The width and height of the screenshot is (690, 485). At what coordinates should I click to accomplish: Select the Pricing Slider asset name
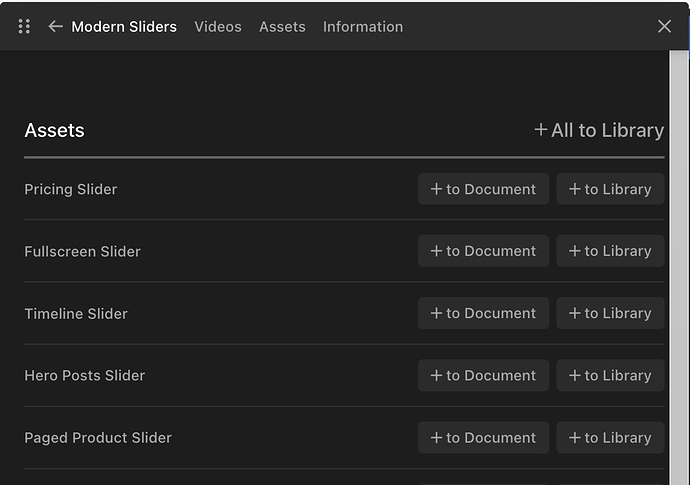point(71,189)
